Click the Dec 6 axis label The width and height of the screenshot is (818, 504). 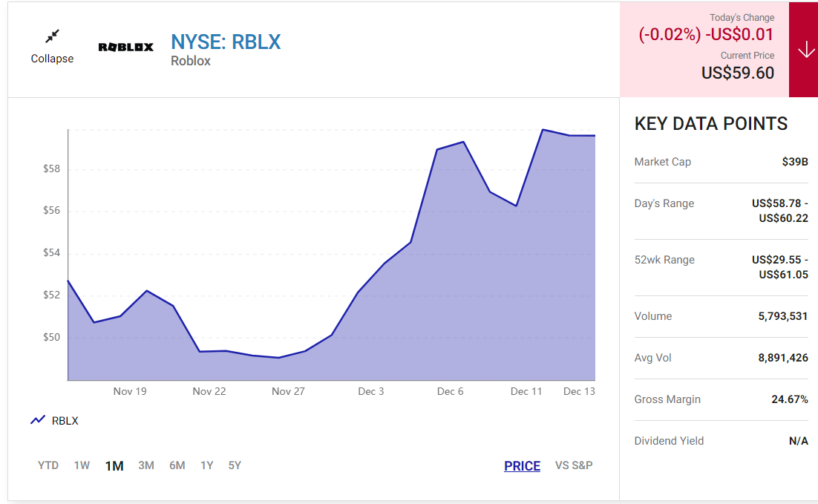coord(451,391)
